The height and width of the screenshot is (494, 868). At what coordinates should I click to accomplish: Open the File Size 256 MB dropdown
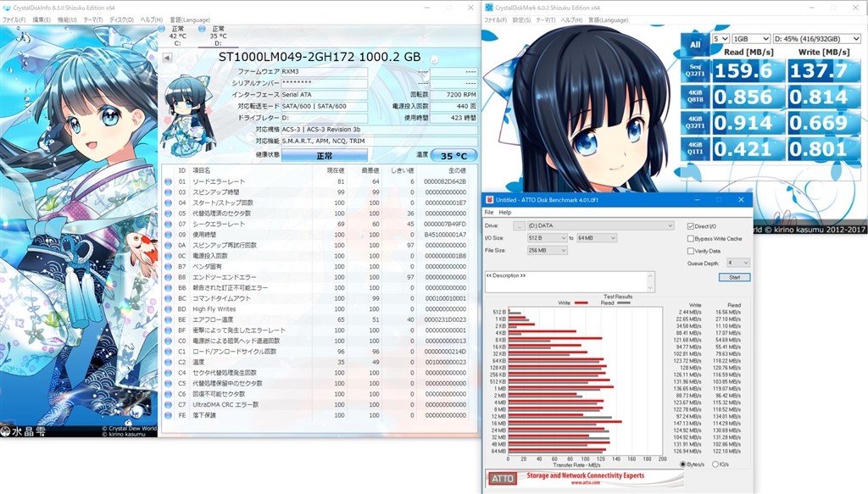(547, 251)
